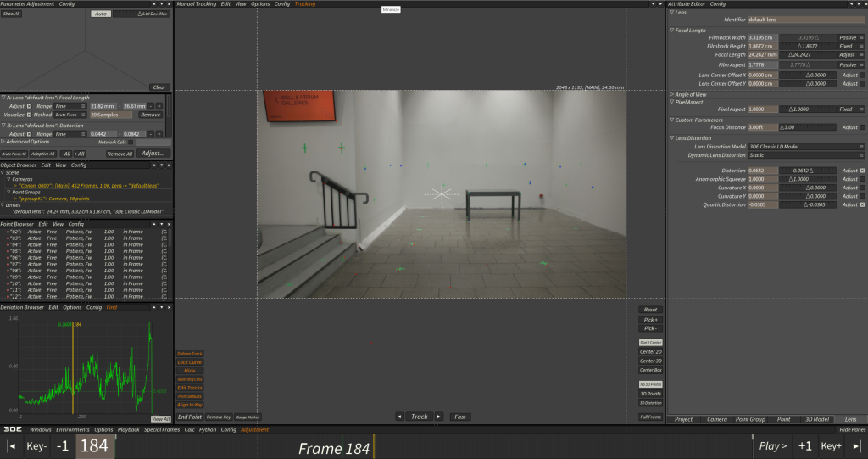Go to the next keyframe with Key+

(x=831, y=446)
